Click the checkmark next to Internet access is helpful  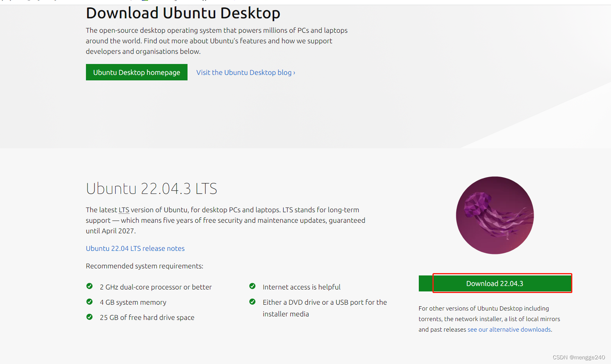pyautogui.click(x=252, y=286)
